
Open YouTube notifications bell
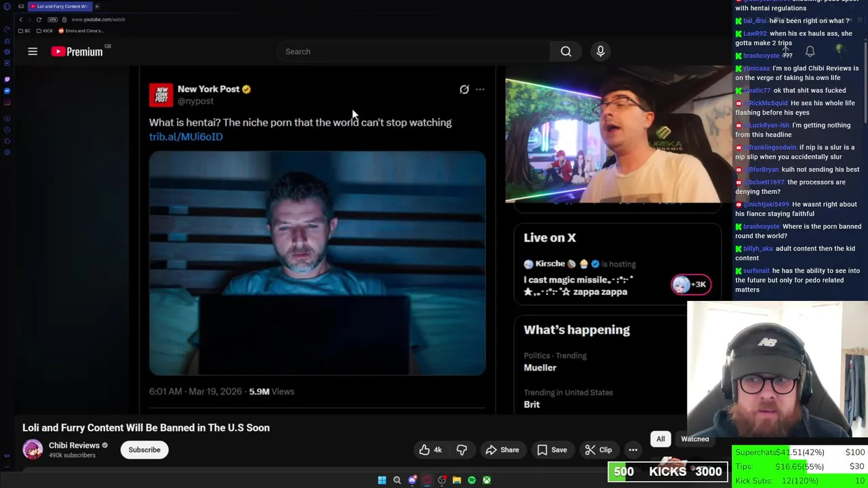[x=810, y=52]
